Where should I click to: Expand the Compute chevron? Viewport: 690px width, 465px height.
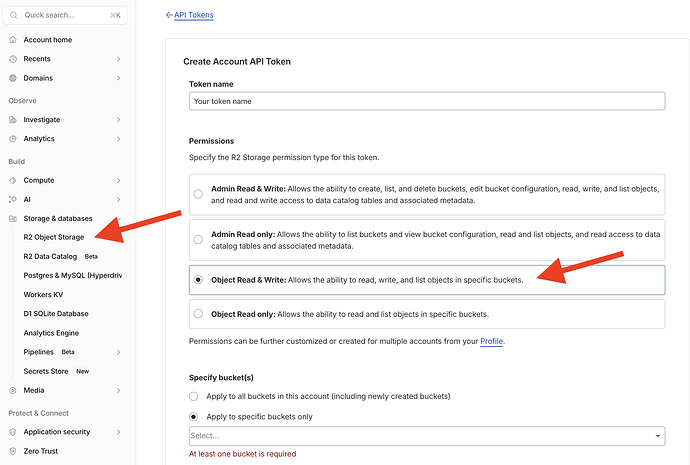[x=118, y=180]
